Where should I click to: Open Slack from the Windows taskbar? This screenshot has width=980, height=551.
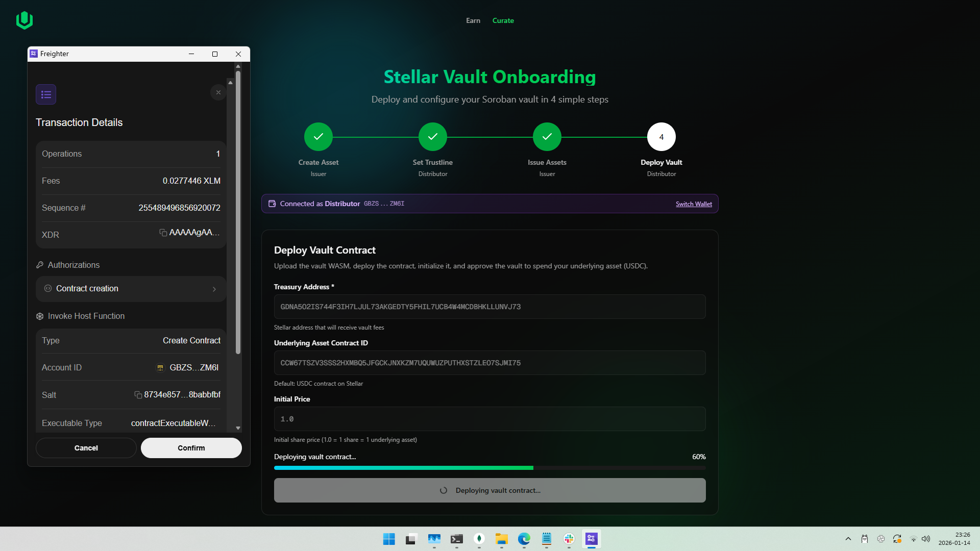569,539
